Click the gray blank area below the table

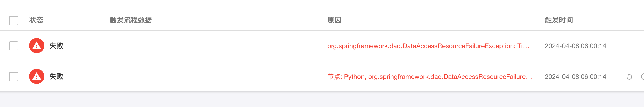coord(322,99)
